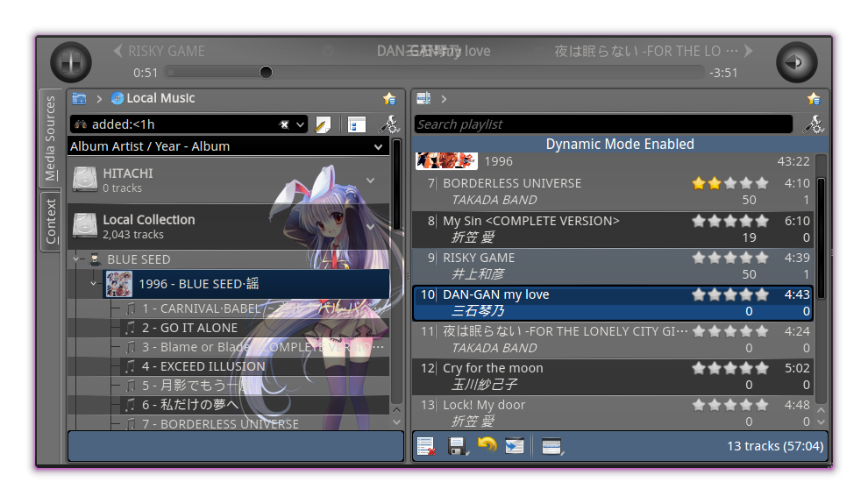The width and height of the screenshot is (868, 503).
Task: Click the elapsed time 0:51 label
Action: point(145,73)
